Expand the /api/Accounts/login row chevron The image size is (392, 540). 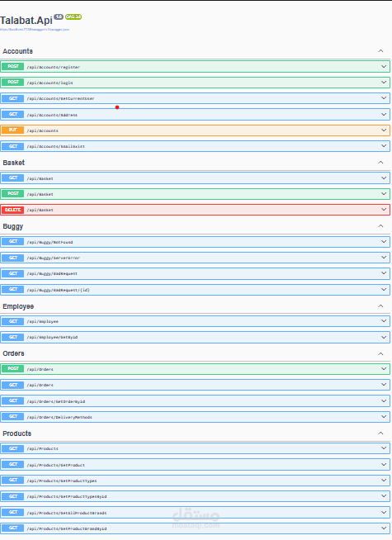pyautogui.click(x=384, y=83)
